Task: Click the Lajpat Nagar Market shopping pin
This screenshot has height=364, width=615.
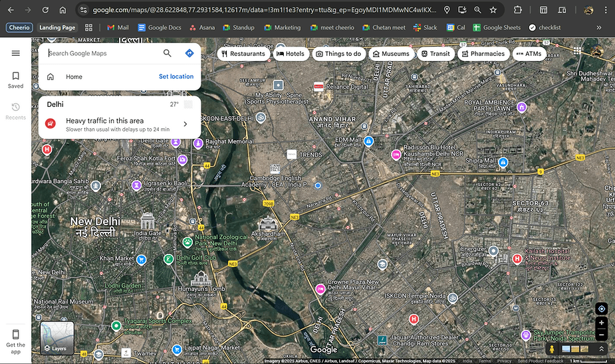Action: tap(177, 349)
